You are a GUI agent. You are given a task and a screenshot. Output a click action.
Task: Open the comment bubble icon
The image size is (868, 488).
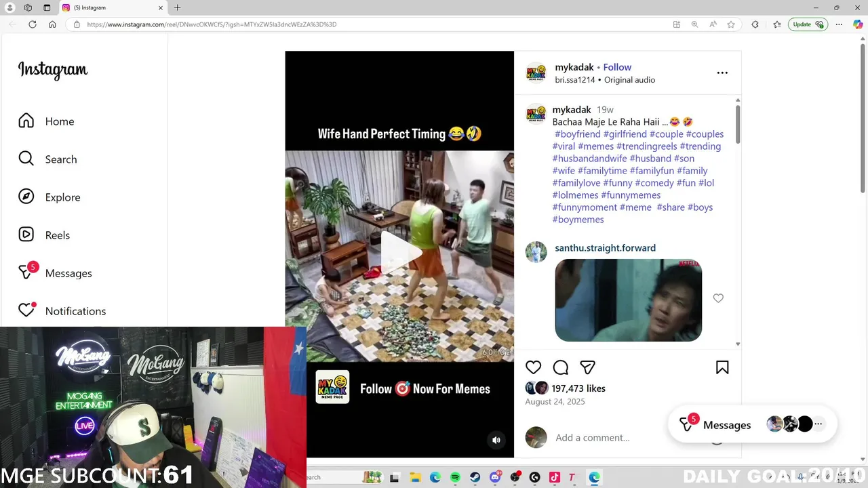[x=560, y=367]
